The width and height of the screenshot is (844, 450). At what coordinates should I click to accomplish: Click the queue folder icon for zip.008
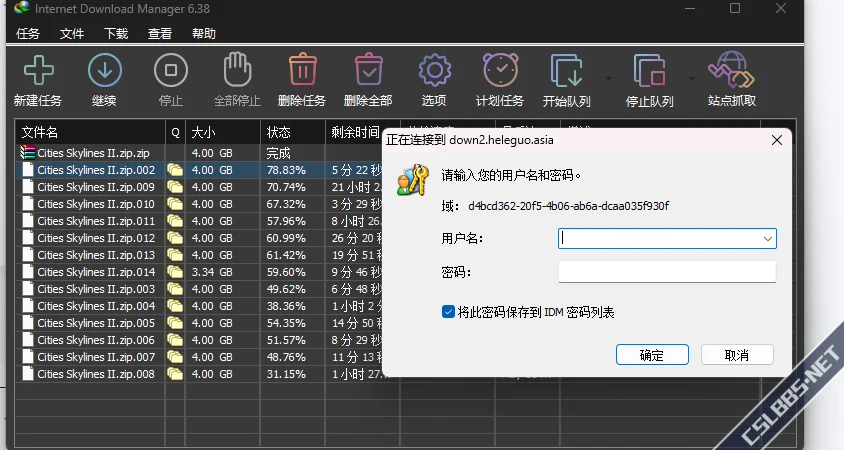coord(175,374)
